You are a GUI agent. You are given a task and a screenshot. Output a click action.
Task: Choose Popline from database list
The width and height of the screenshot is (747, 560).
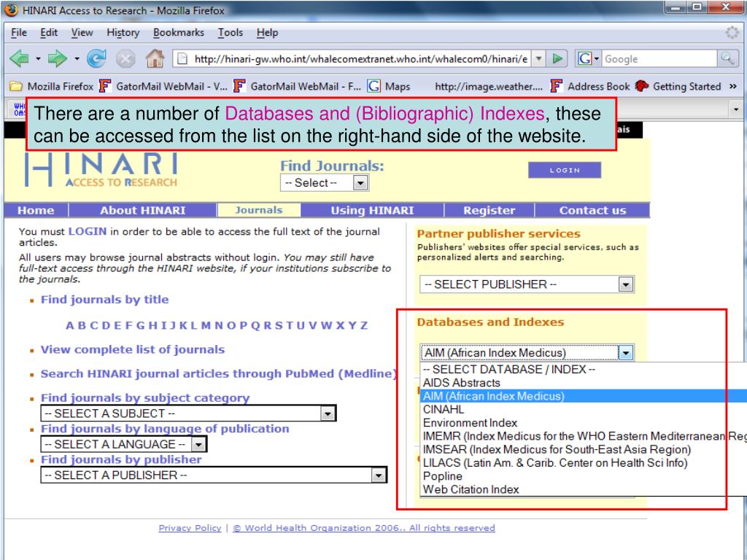tap(584, 476)
